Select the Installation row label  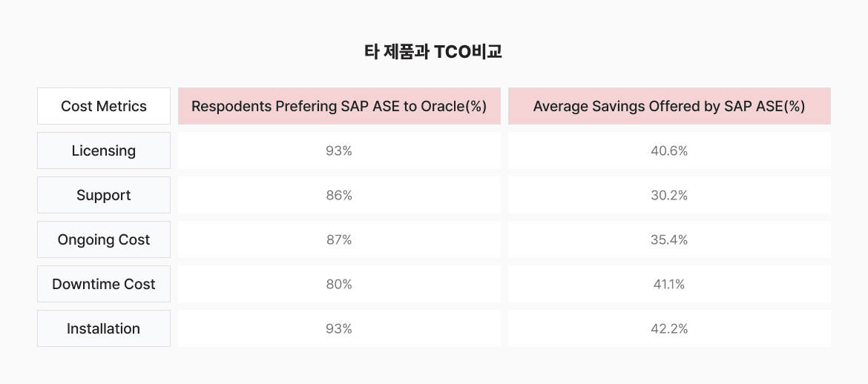point(104,328)
